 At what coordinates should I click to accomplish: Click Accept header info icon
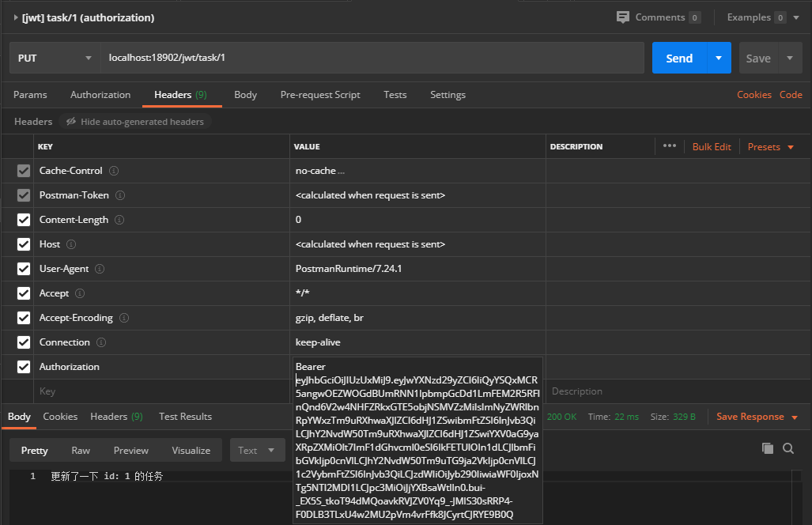(80, 293)
